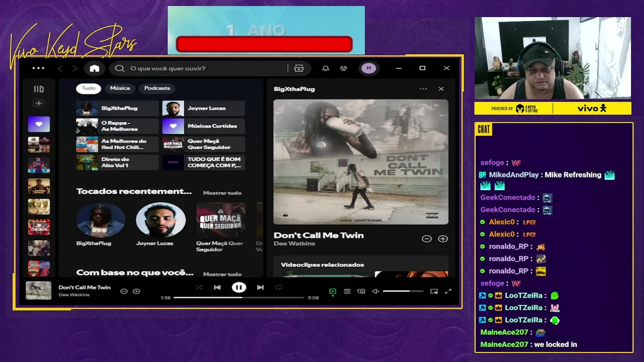644x362 pixels.
Task: Open the Quer Maçã Quer Seguidor card
Action: click(220, 227)
